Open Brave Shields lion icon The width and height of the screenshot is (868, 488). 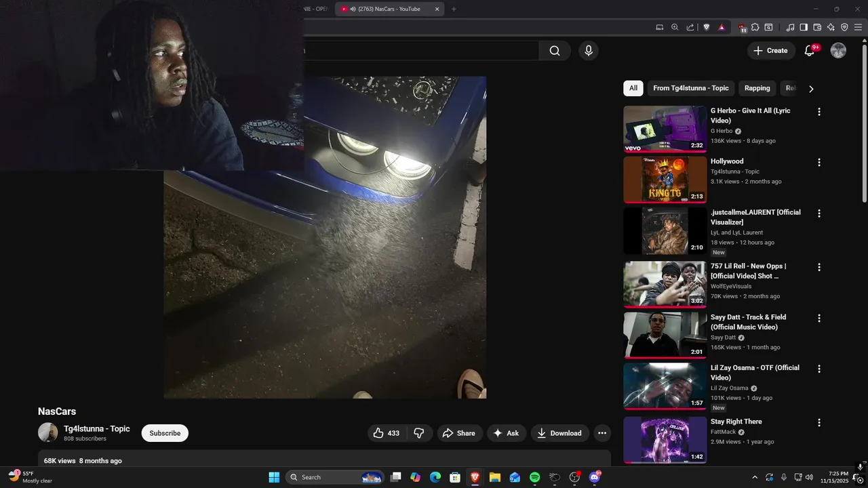(706, 27)
